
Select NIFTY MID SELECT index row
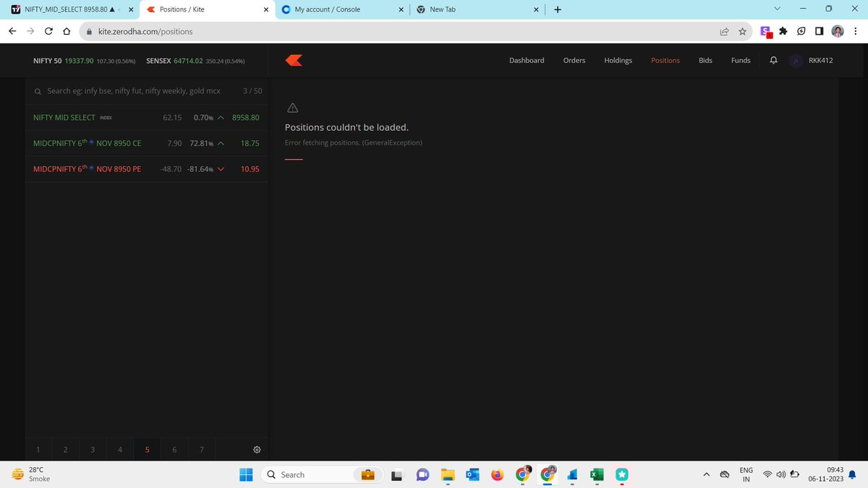(146, 117)
